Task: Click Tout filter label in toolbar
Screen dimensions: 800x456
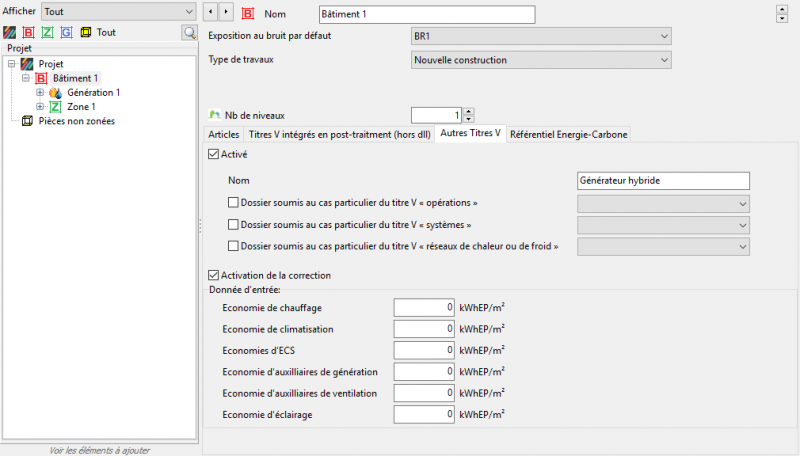Action: point(106,33)
